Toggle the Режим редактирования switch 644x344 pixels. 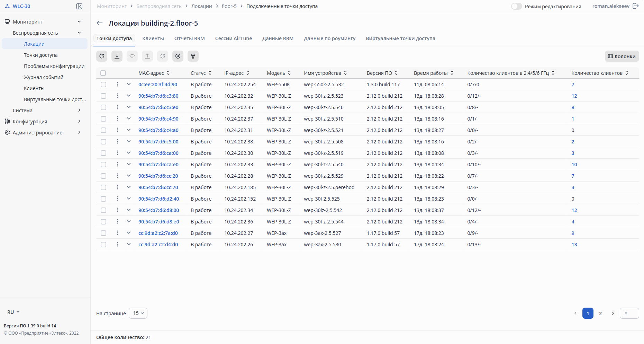coord(516,6)
